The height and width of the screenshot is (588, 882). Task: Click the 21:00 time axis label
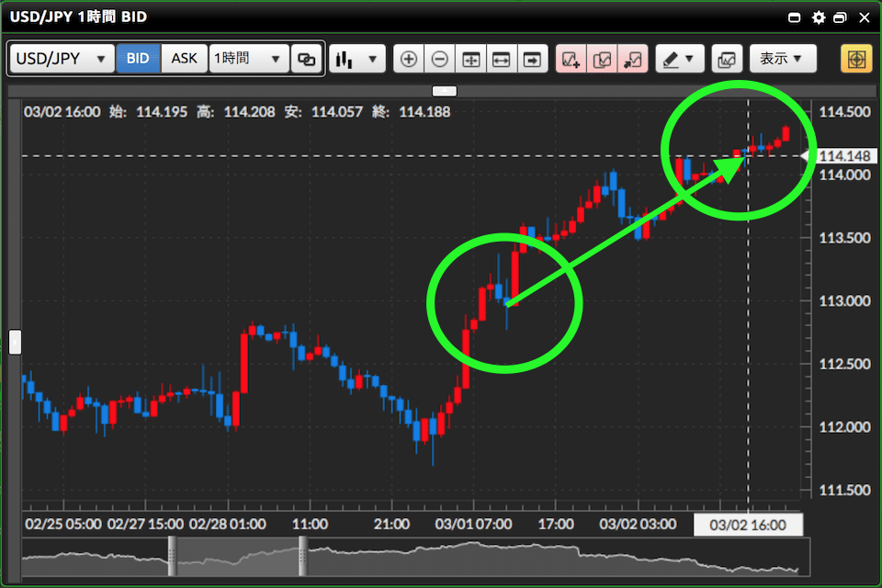click(x=391, y=525)
